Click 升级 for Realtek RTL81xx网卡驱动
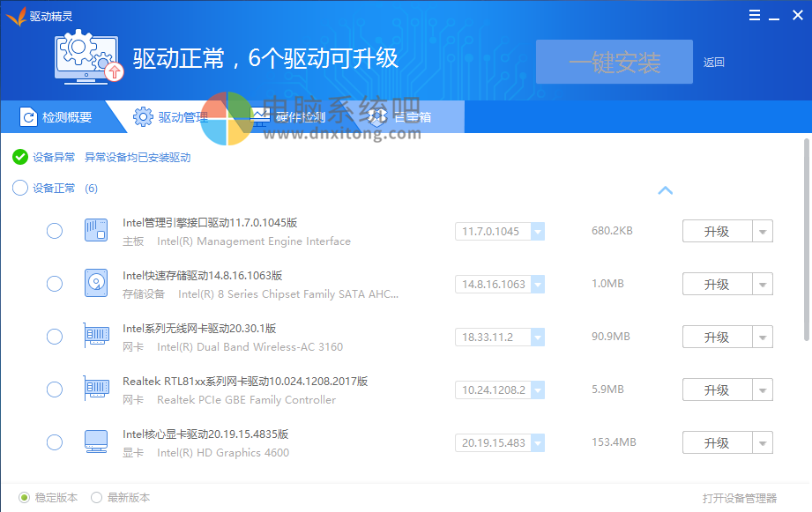The image size is (812, 512). click(x=718, y=390)
